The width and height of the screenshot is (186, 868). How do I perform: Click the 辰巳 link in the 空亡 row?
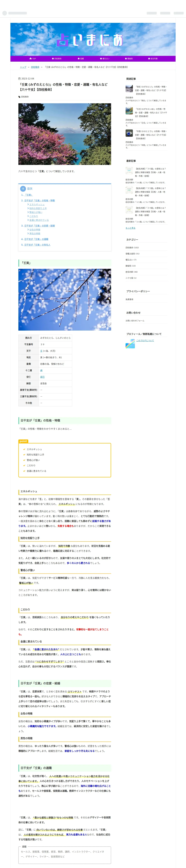(42, 377)
